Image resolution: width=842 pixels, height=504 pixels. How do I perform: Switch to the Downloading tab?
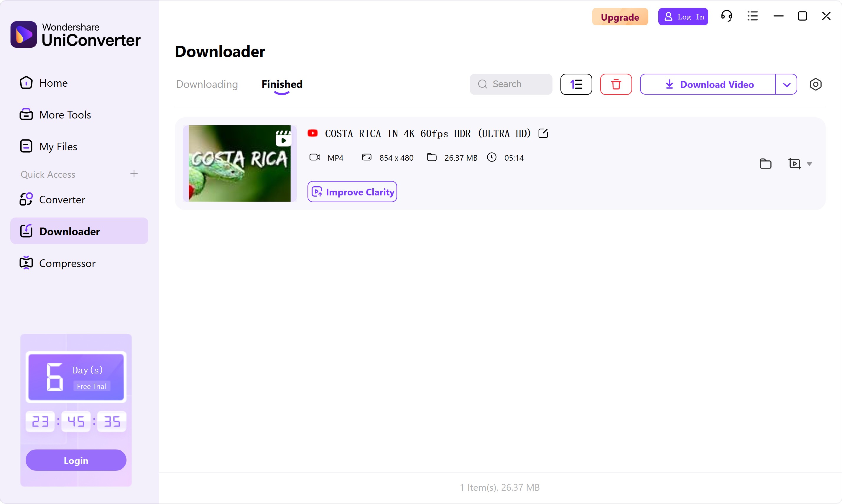coord(207,84)
